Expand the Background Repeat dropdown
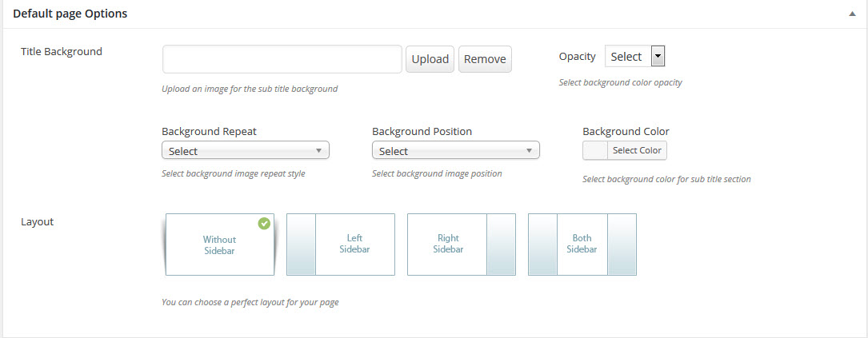This screenshot has height=338, width=868. point(245,150)
